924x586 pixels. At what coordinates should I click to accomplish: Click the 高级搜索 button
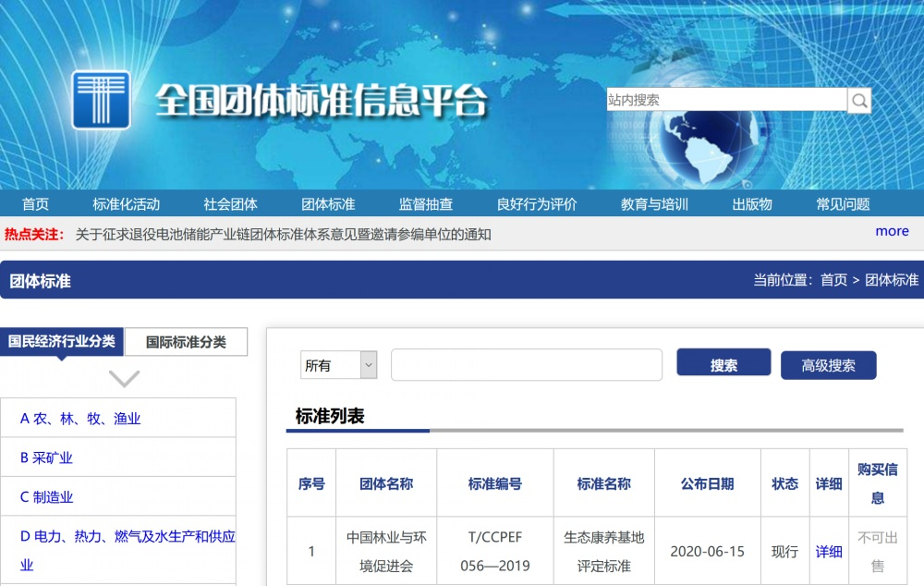(x=829, y=365)
